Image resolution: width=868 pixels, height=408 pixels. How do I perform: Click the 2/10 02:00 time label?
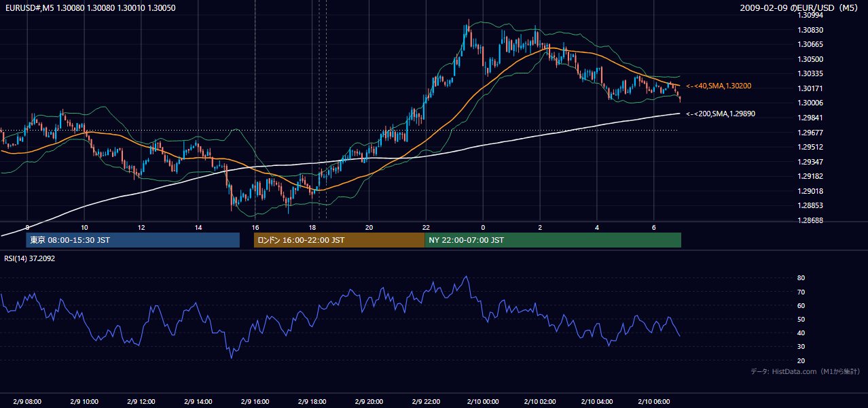[540, 402]
